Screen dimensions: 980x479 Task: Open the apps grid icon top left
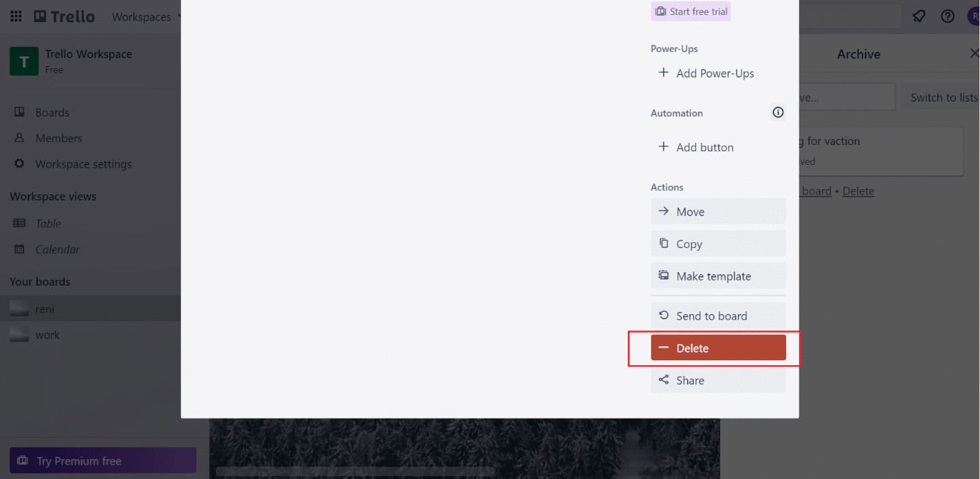(x=16, y=16)
